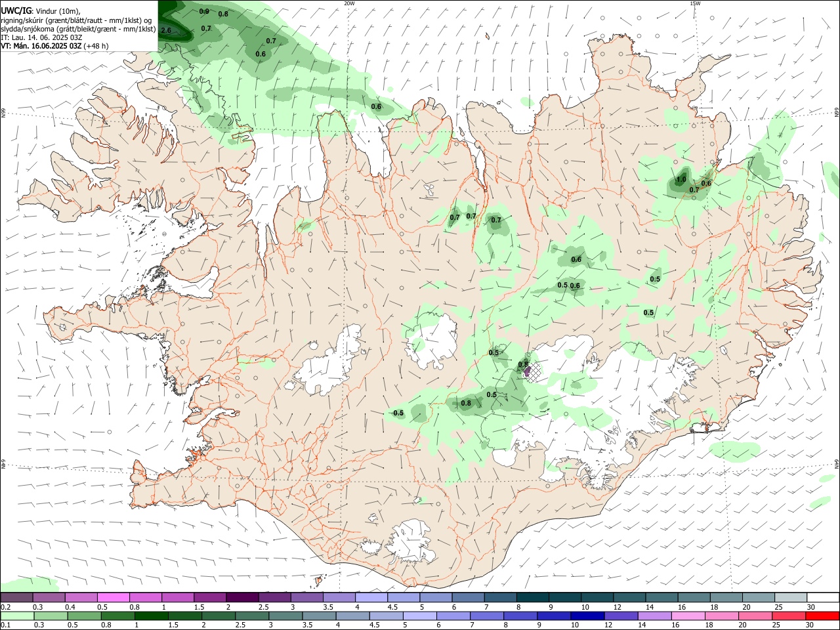Click the '1.0' precipitation value in the east
Image resolution: width=840 pixels, height=630 pixels.
coord(681,179)
